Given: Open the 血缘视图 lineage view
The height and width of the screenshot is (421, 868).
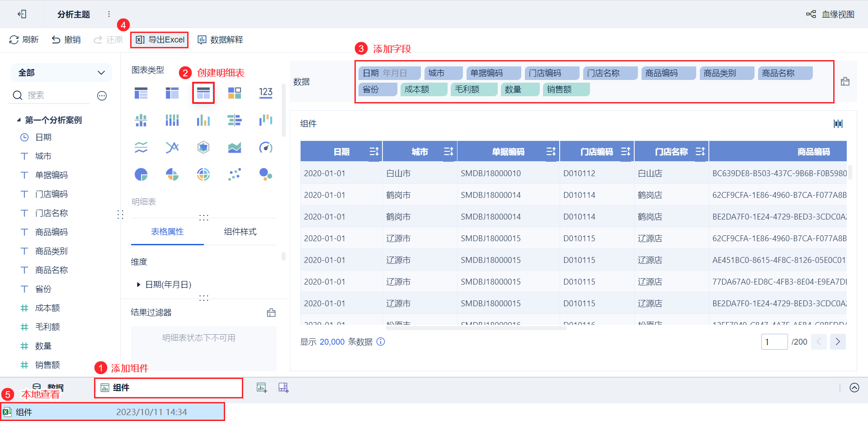Looking at the screenshot, I should pyautogui.click(x=830, y=14).
